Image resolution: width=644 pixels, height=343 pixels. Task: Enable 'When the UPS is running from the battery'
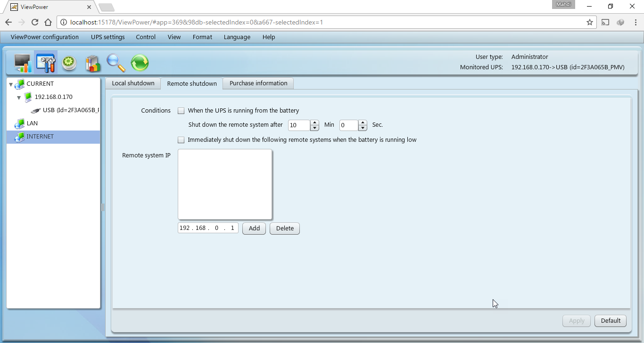(181, 111)
